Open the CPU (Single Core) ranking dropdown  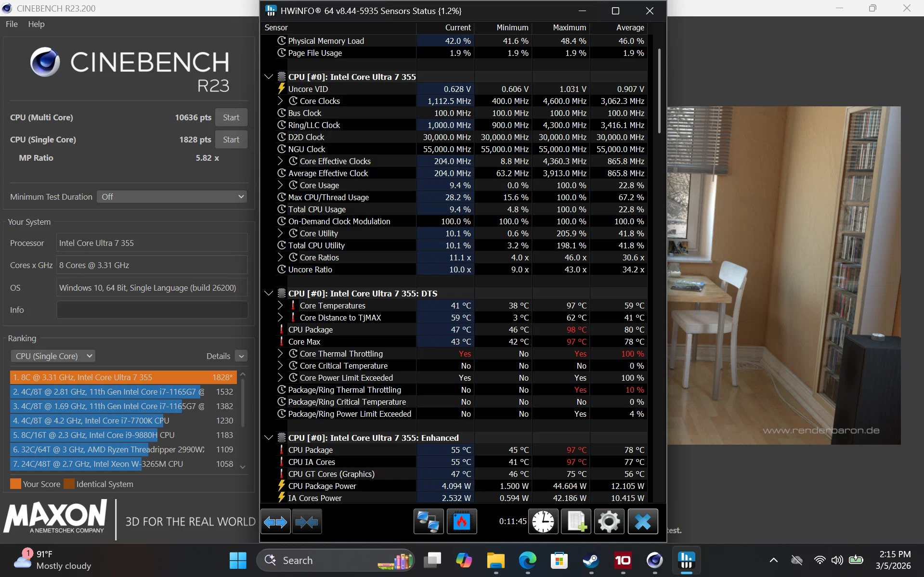[x=53, y=356]
